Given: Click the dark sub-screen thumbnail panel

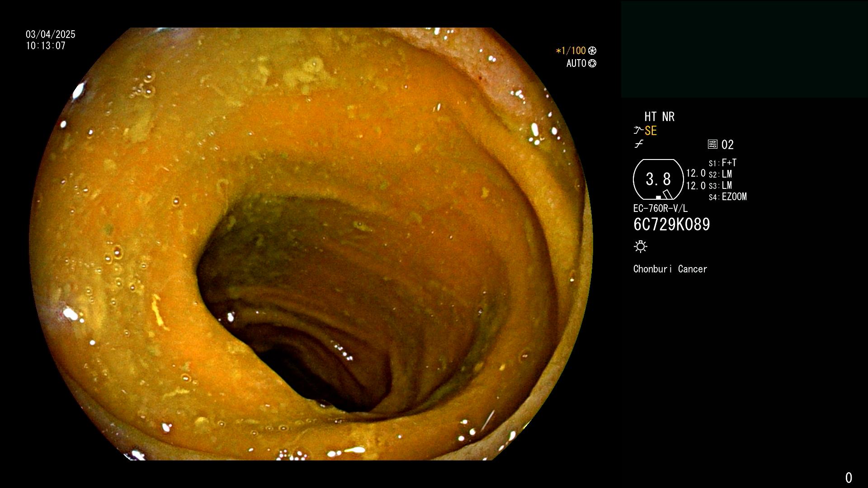Looking at the screenshot, I should pos(744,49).
